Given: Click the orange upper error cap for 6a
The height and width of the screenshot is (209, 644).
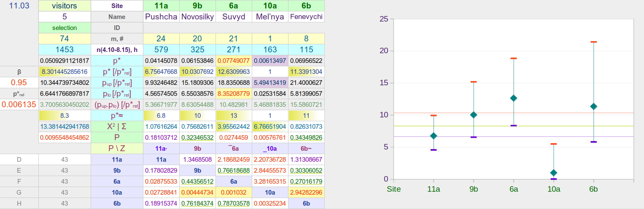Looking at the screenshot, I should [514, 58].
